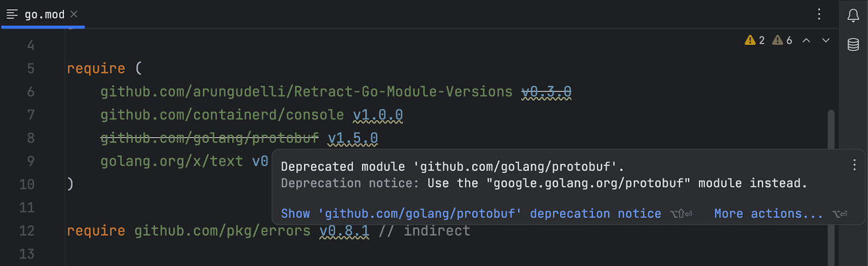Jump to the previous highlighted problem arrow

806,40
